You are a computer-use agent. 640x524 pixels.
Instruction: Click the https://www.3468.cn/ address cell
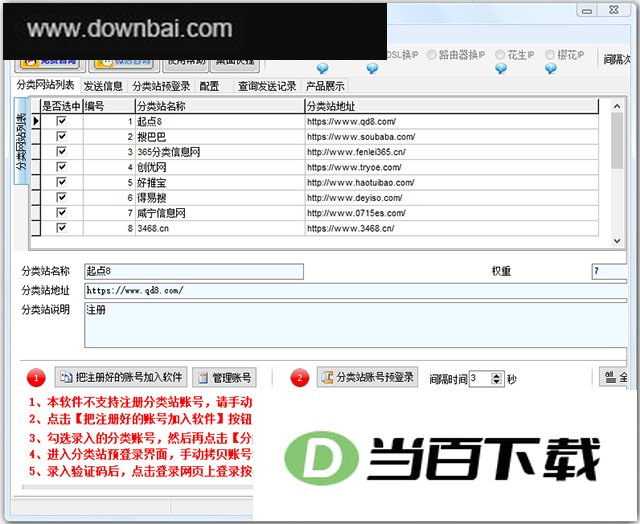click(x=452, y=228)
